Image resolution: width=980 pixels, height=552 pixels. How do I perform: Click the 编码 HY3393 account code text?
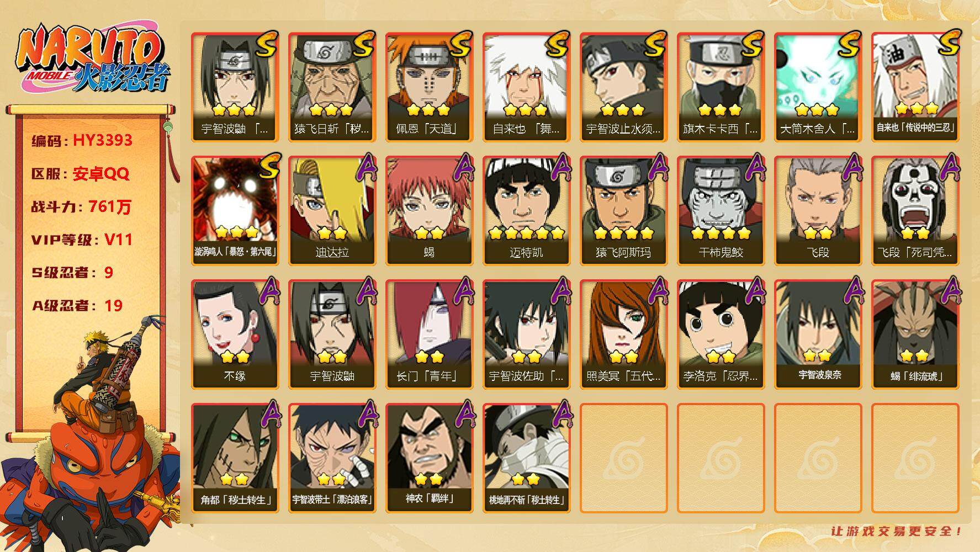pos(82,140)
